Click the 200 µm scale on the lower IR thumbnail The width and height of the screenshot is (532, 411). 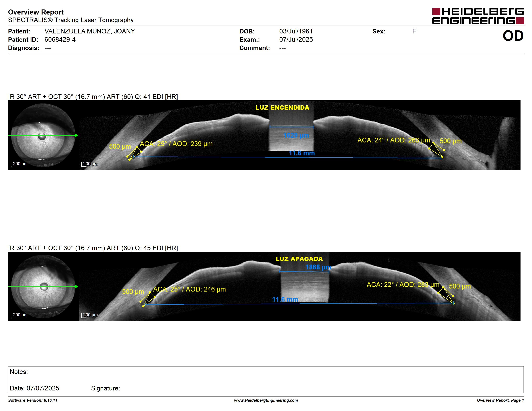click(20, 315)
